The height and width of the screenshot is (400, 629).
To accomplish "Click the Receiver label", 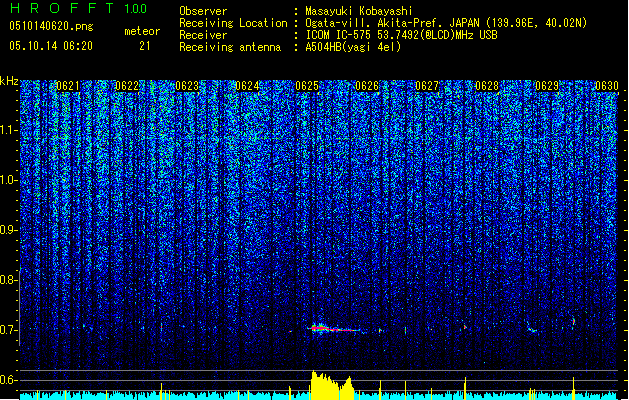I will pyautogui.click(x=203, y=35).
